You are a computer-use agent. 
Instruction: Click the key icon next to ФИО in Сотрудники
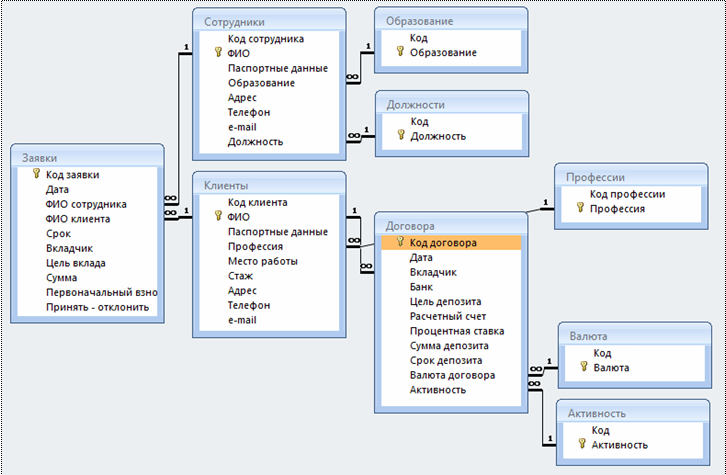click(x=217, y=54)
